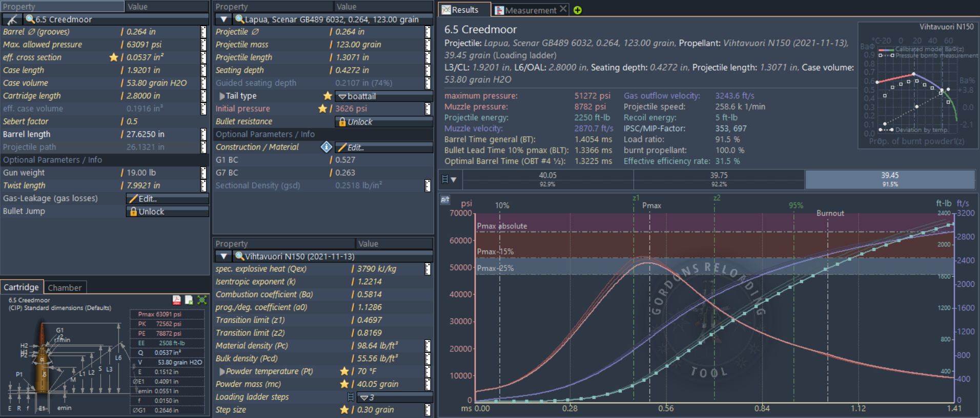Screen dimensions: 980x418
Task: Open unit ruler for Case volume
Action: [203, 83]
